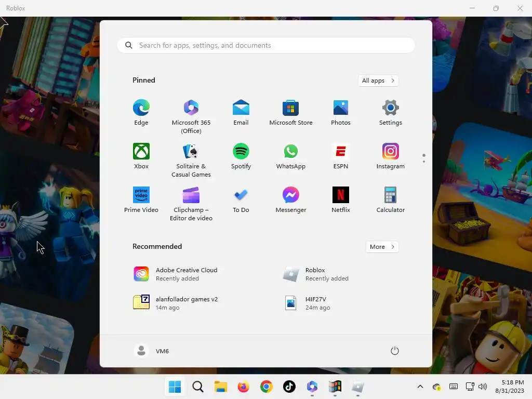Open network display tray icon
This screenshot has width=532, height=399.
click(x=470, y=387)
